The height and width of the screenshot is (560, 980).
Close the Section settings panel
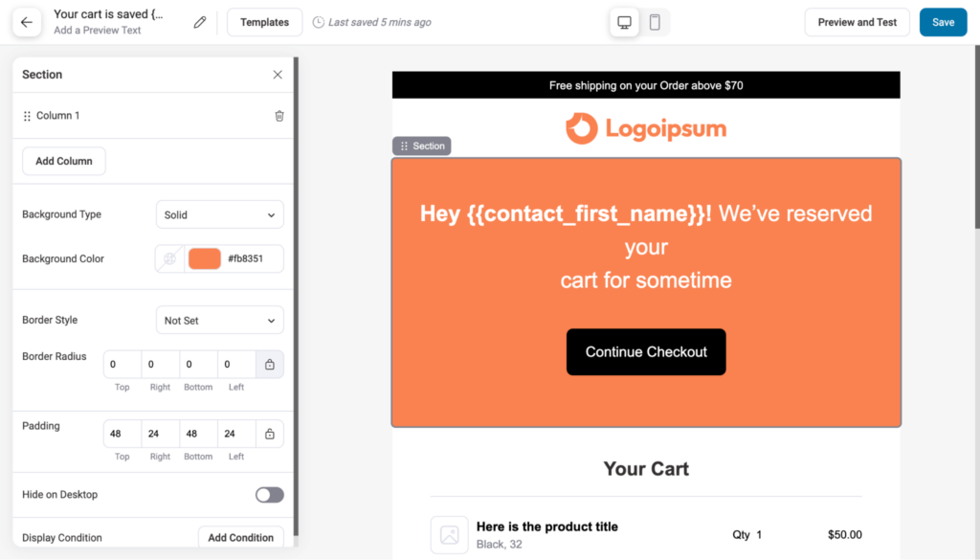click(x=278, y=74)
